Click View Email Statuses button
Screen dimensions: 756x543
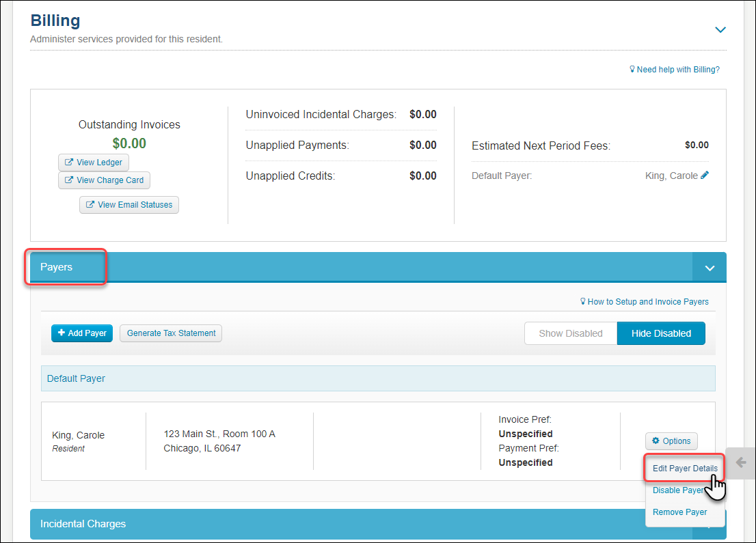(x=129, y=205)
